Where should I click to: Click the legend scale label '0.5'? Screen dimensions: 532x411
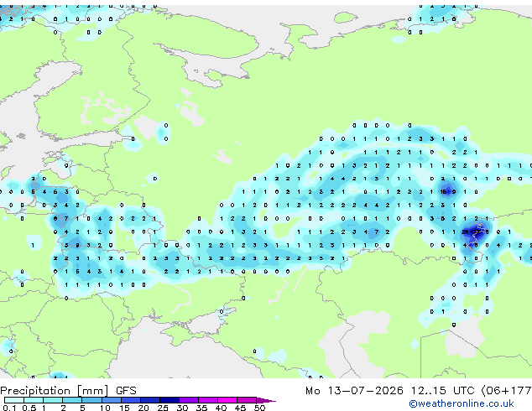pos(29,408)
